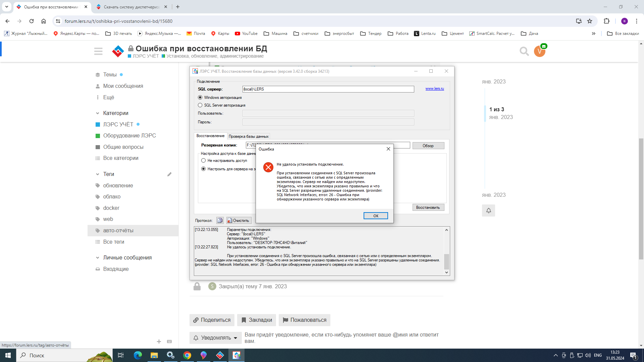
Task: Switch to the Скачать систему диспетчеризации tab
Action: 131,7
